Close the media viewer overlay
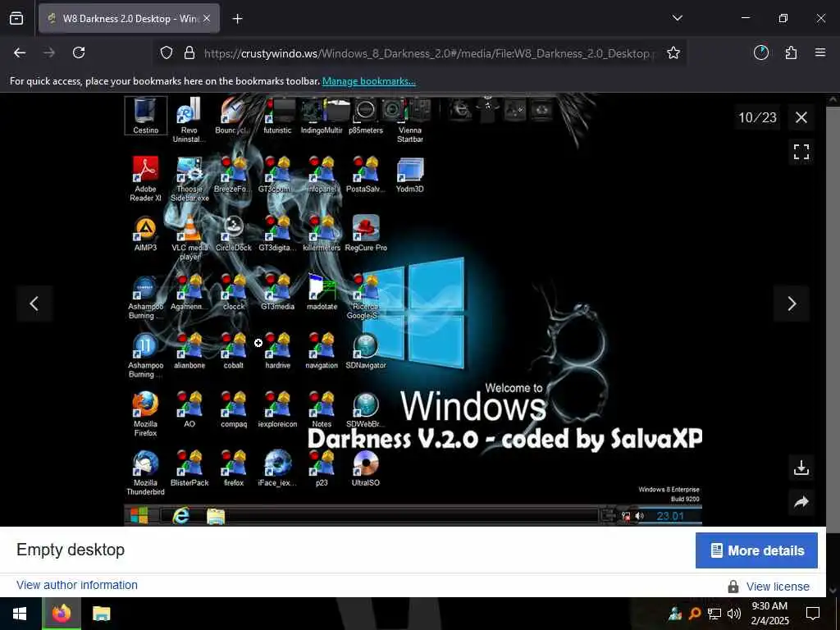 [x=801, y=117]
